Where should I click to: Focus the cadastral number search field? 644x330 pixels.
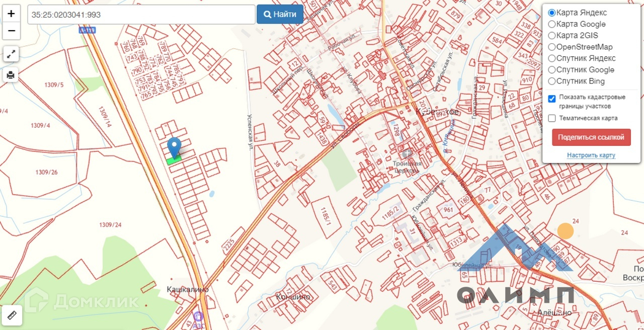pyautogui.click(x=141, y=15)
